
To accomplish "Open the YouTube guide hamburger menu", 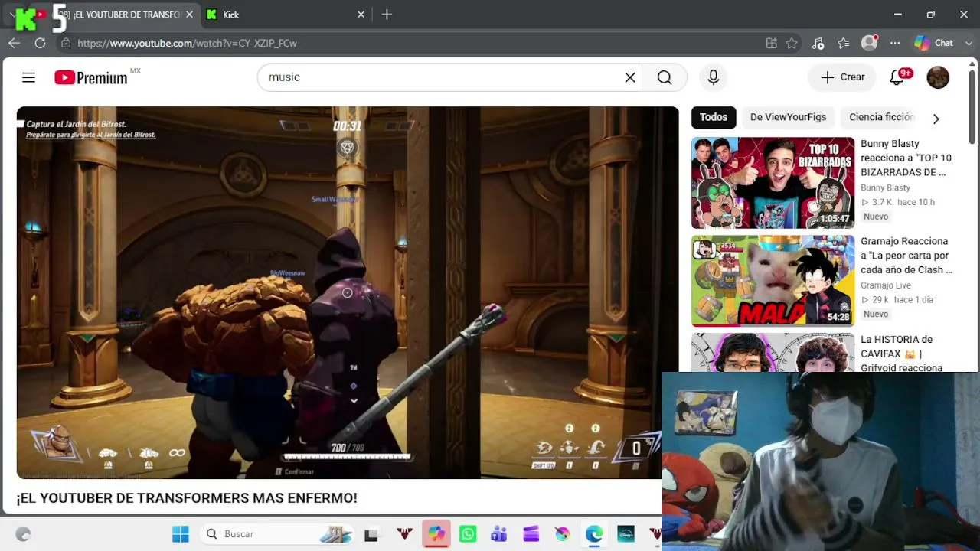I will point(28,77).
